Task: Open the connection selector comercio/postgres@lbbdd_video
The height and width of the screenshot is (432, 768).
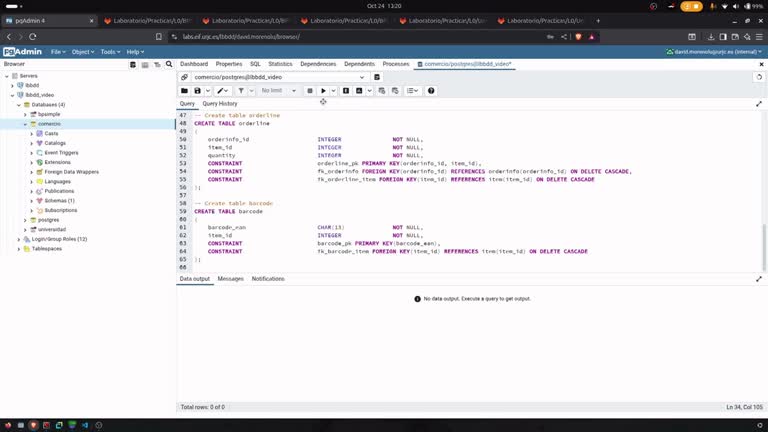Action: 279,77
